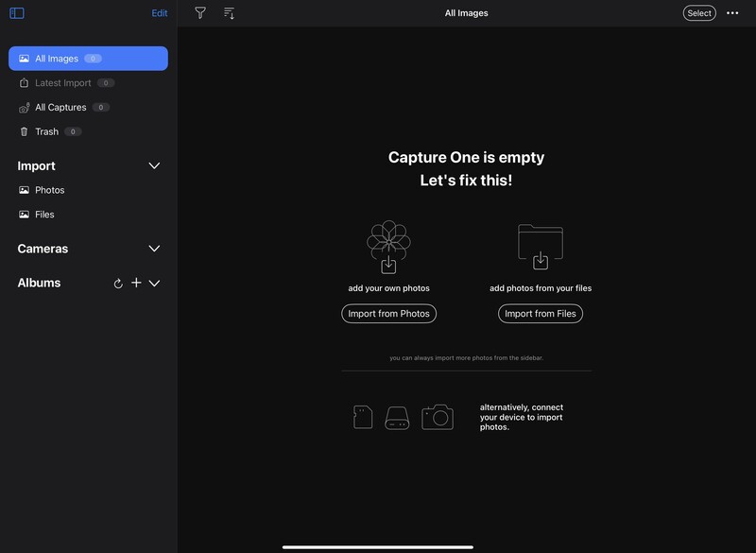Toggle the sidebar panel icon
Image resolution: width=756 pixels, height=553 pixels.
(17, 13)
